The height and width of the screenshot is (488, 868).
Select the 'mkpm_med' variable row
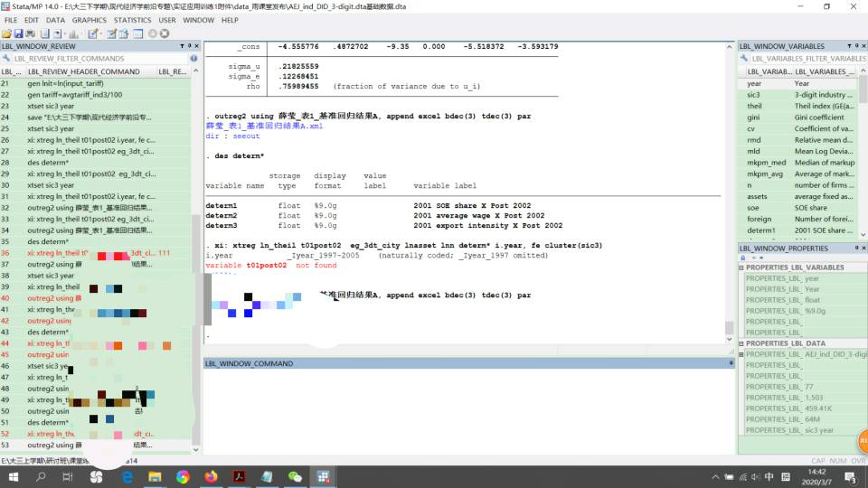tap(797, 163)
